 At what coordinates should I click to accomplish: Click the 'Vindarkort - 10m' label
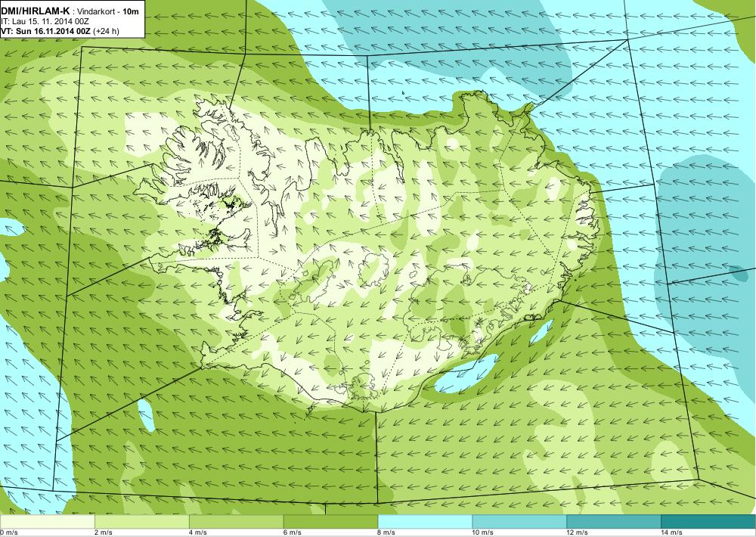[106, 12]
